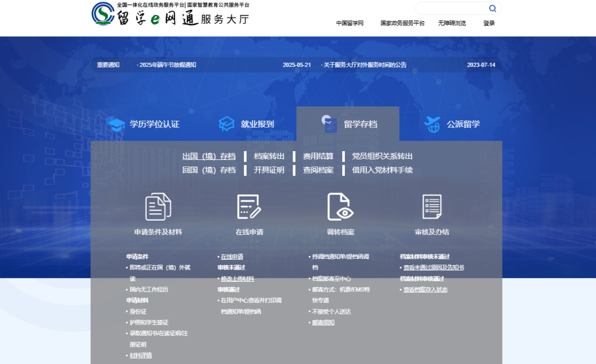Image resolution: width=596 pixels, height=364 pixels.
Task: Select 出国（境）存档 sub-item
Action: [209, 156]
